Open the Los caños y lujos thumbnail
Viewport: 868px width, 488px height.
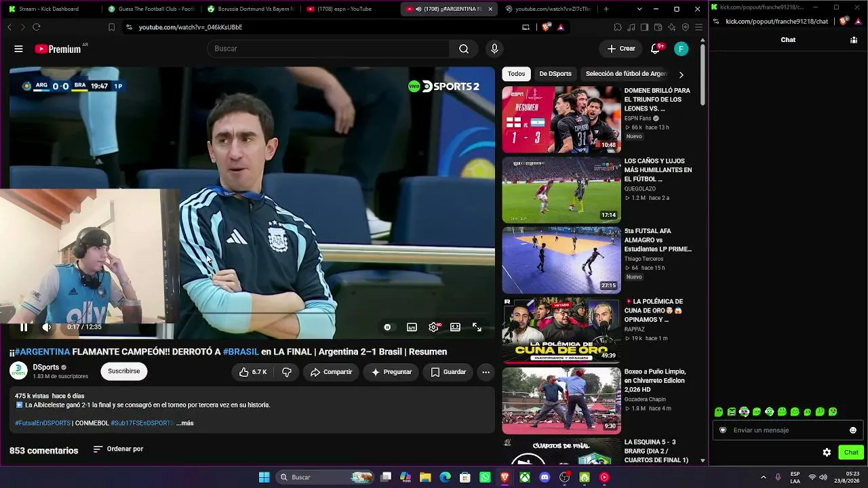(561, 190)
